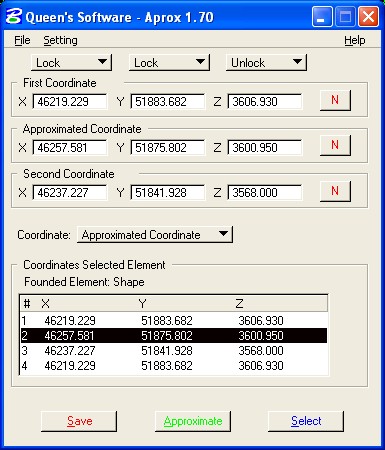Screen dimensions: 385x450
Task: Click the N button for First Coordinate
Action: (x=335, y=100)
